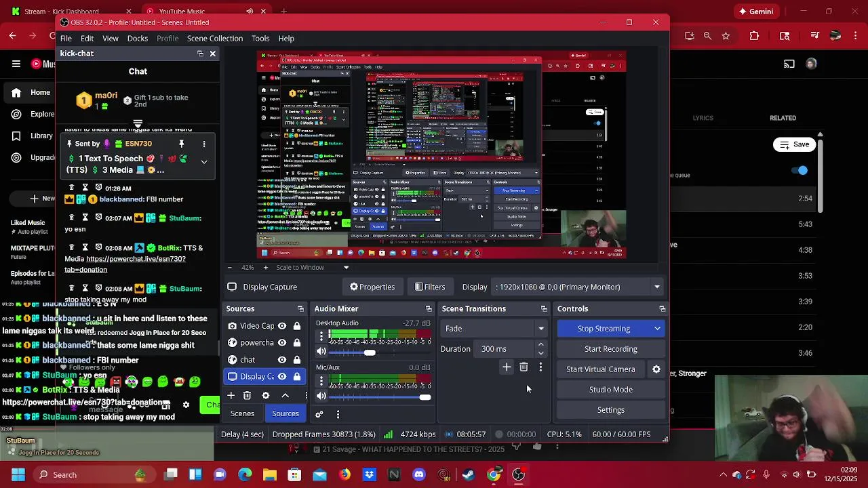Open the Edit menu

(x=87, y=39)
